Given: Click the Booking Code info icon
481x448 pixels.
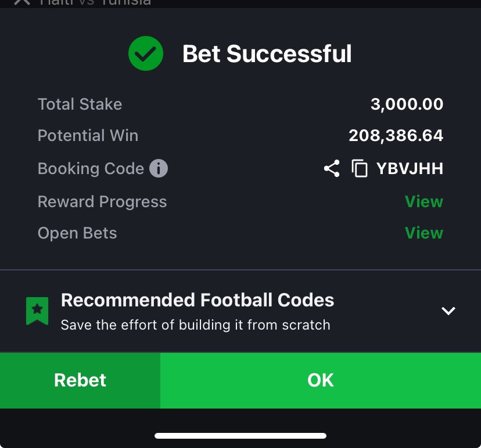Looking at the screenshot, I should 159,169.
